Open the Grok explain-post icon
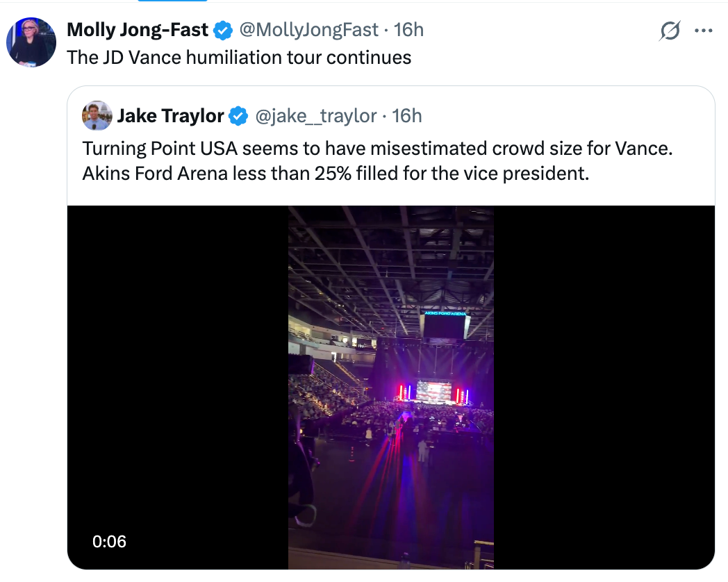This screenshot has height=582, width=728. pos(670,31)
